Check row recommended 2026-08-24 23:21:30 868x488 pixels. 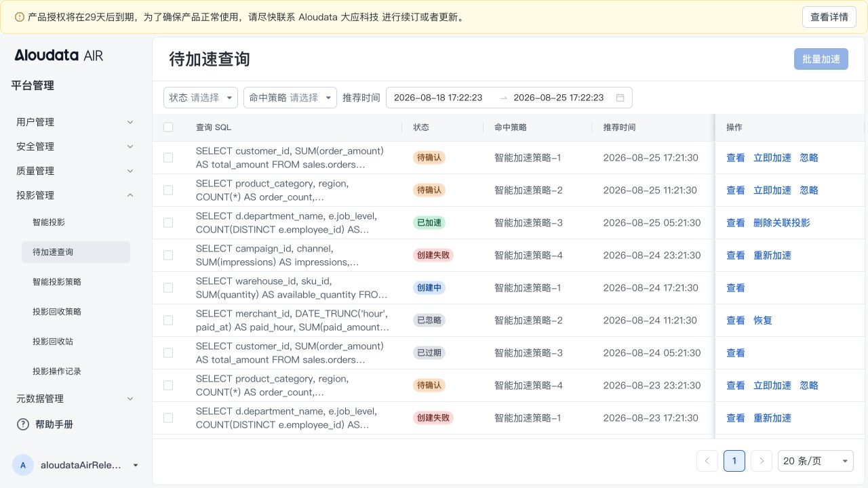pyautogui.click(x=168, y=255)
